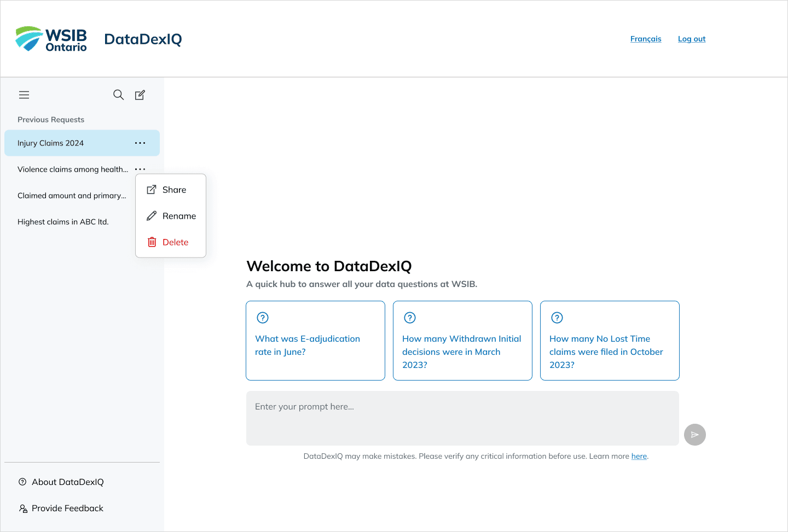Open the Highest claims in ABC ltd. request

(63, 222)
